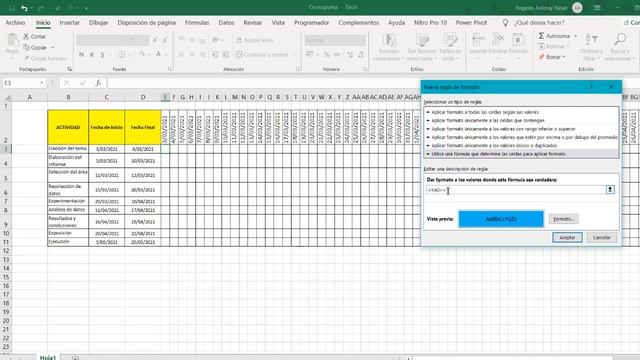Click Cancelar in the rule dialog
This screenshot has height=360, width=640.
click(602, 237)
